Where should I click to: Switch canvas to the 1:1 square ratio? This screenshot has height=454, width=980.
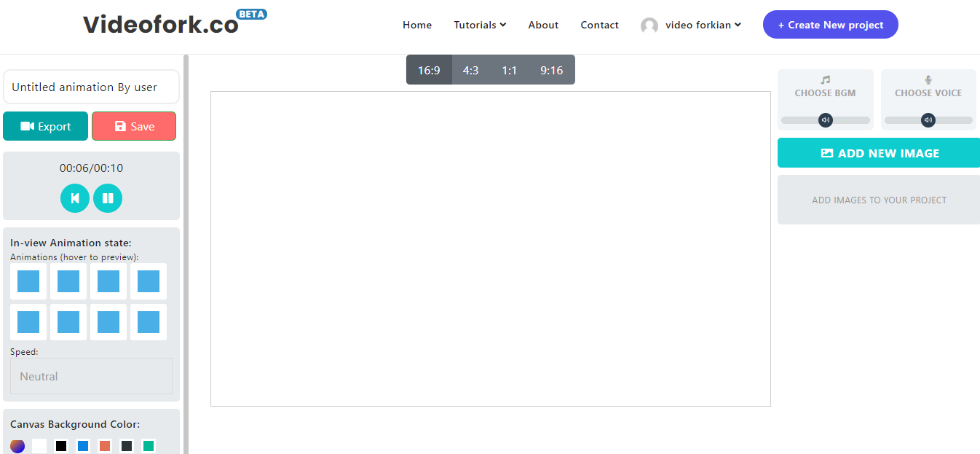click(509, 70)
